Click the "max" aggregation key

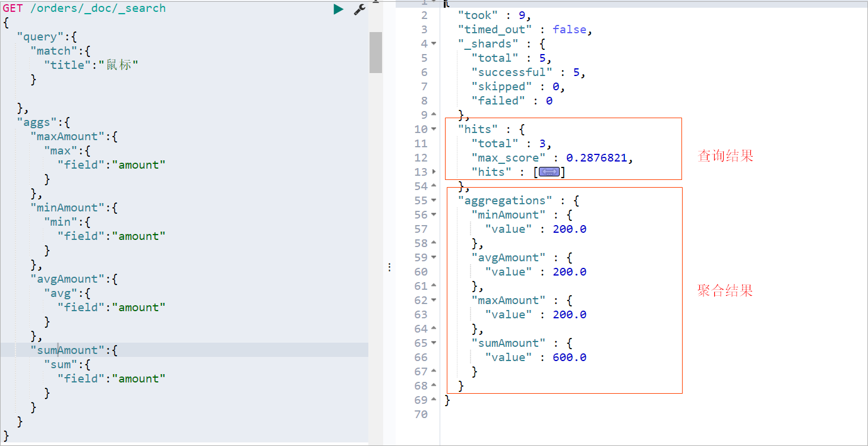pyautogui.click(x=61, y=151)
